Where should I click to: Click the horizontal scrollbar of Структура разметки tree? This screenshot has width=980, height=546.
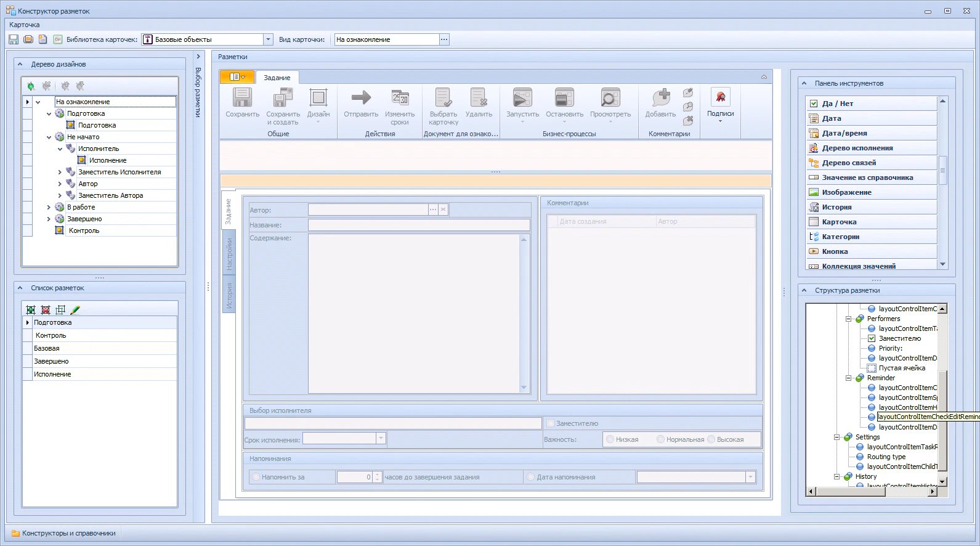tap(872, 491)
